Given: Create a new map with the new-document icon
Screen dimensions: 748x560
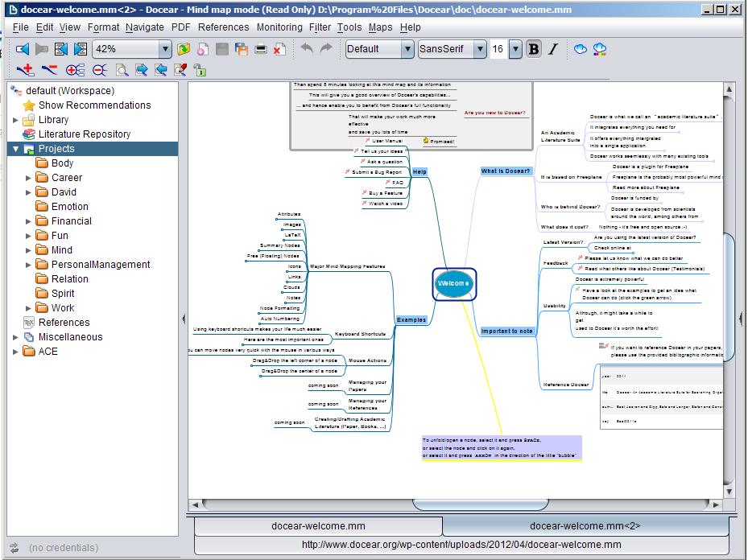Looking at the screenshot, I should [x=203, y=49].
